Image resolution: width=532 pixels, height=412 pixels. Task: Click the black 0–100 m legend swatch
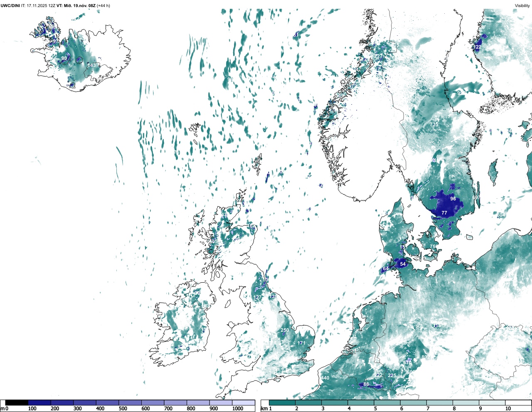[x=17, y=403]
